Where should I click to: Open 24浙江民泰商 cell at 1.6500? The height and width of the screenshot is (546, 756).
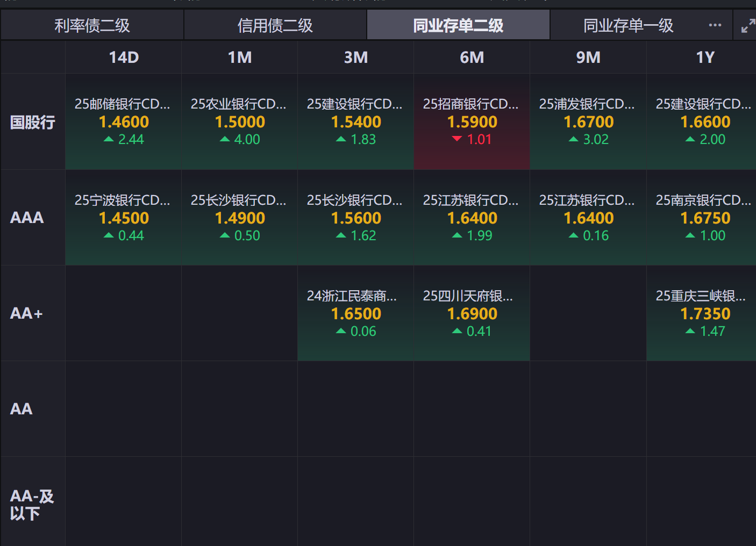click(x=356, y=313)
